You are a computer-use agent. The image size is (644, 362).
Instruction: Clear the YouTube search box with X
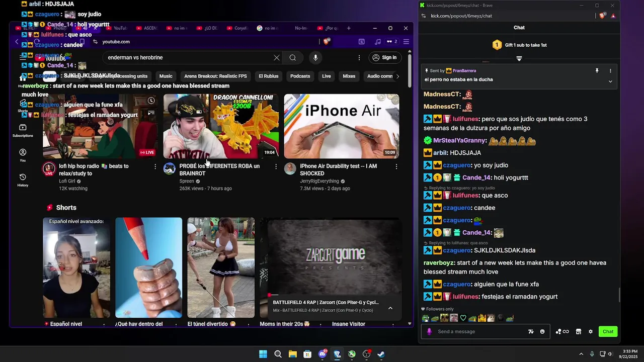277,57
